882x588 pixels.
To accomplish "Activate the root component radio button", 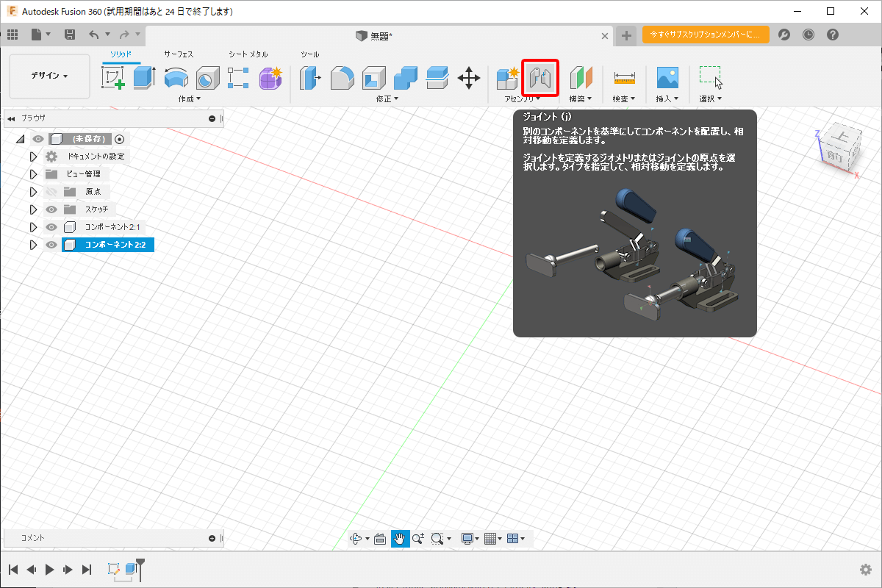I will tap(120, 139).
